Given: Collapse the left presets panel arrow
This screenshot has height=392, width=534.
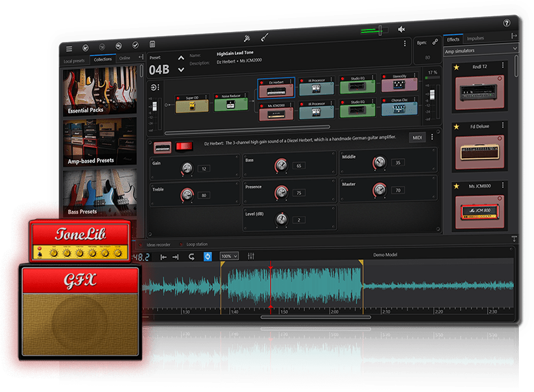Looking at the screenshot, I should tap(141, 57).
